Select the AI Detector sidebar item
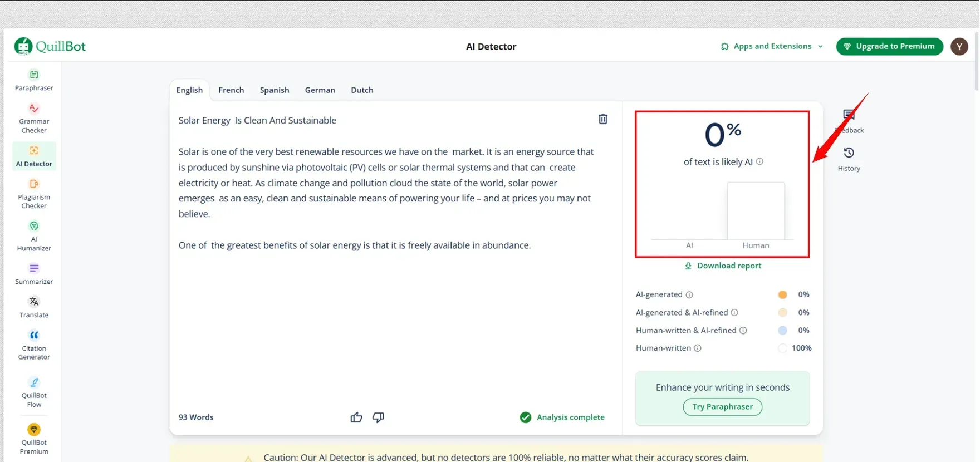This screenshot has width=980, height=462. point(34,156)
